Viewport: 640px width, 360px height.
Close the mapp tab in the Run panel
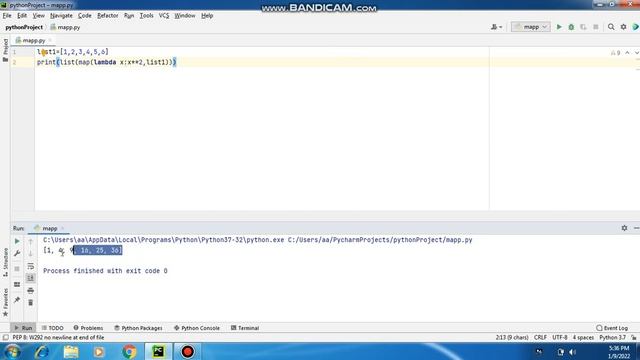pos(62,229)
